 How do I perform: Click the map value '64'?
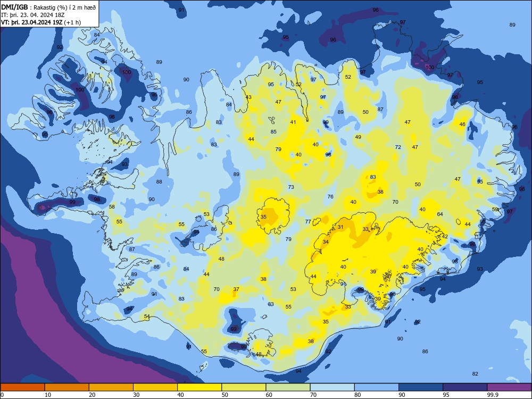click(x=440, y=214)
